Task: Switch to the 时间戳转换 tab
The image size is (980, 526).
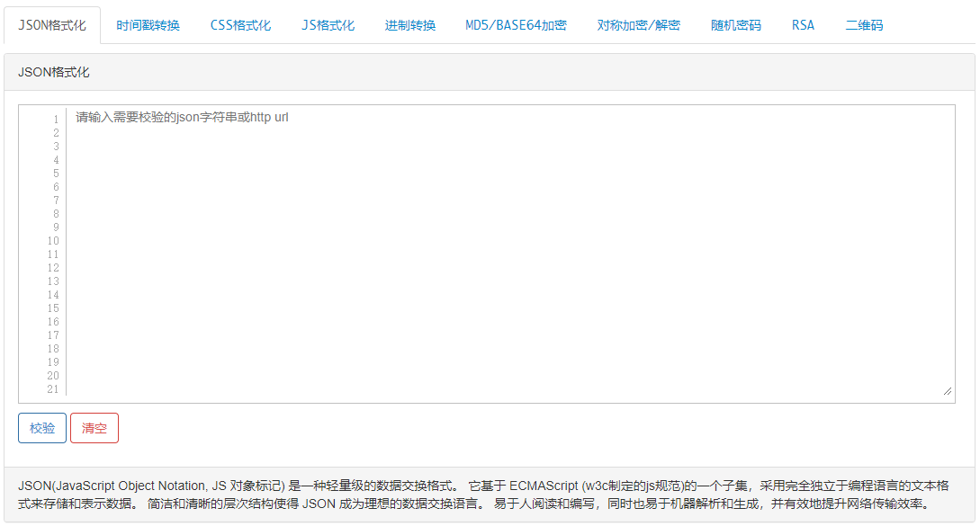Action: tap(148, 25)
